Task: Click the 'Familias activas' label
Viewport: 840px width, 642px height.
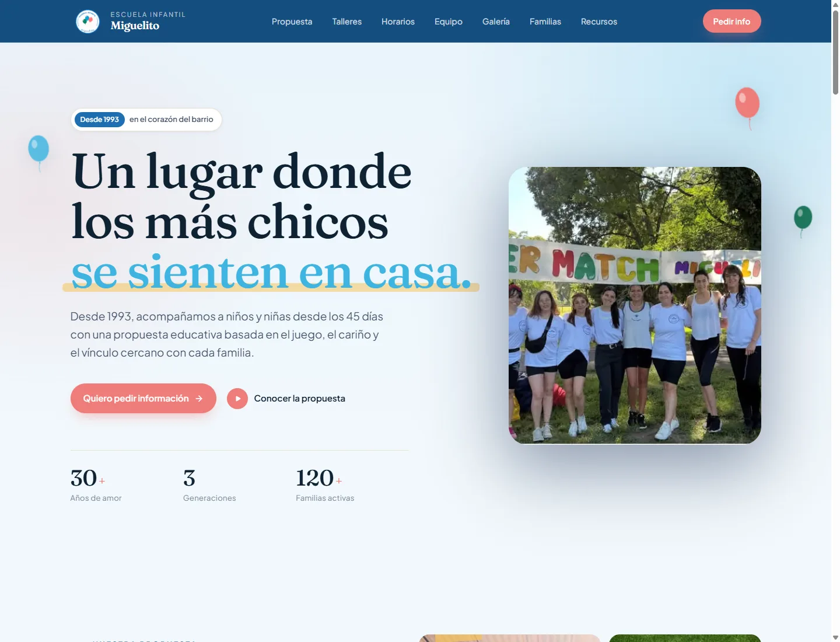Action: pyautogui.click(x=325, y=498)
